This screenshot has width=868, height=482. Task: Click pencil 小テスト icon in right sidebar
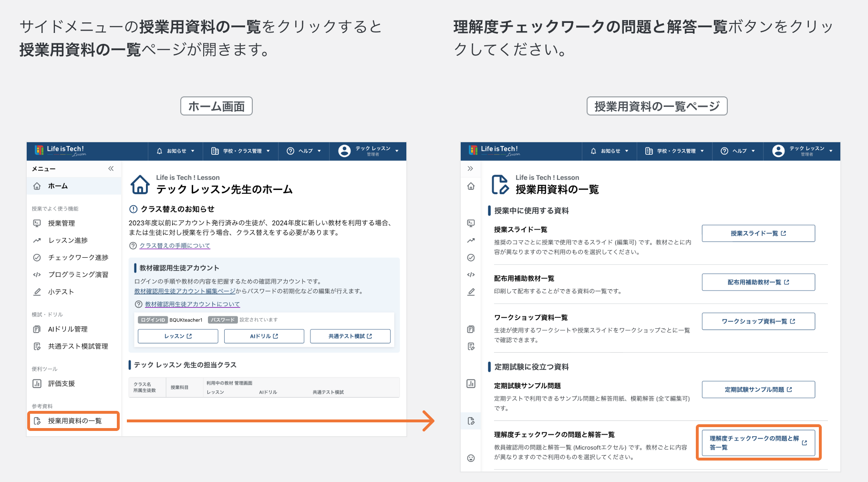471,292
